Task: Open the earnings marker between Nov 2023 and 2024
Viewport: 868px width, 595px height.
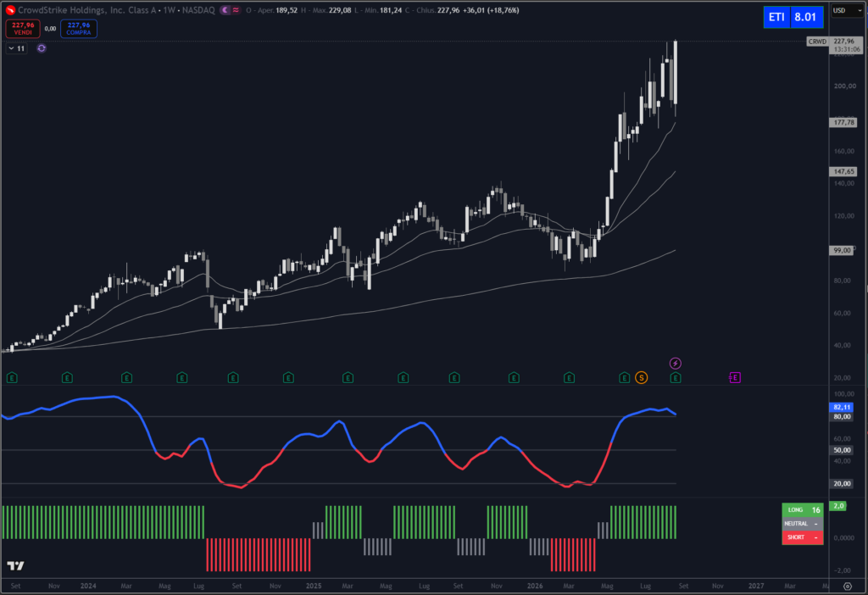Action: [x=67, y=377]
